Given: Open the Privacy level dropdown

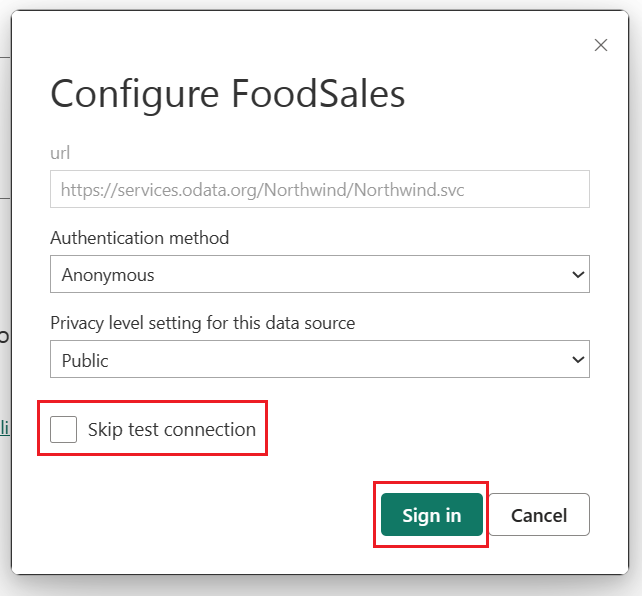Looking at the screenshot, I should click(320, 359).
